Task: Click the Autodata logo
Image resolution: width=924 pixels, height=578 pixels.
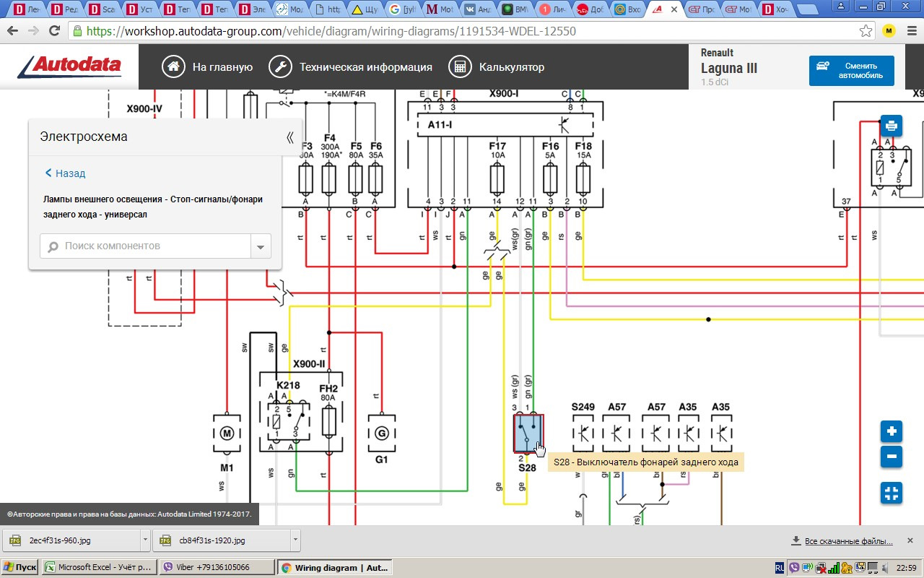Action: click(69, 66)
